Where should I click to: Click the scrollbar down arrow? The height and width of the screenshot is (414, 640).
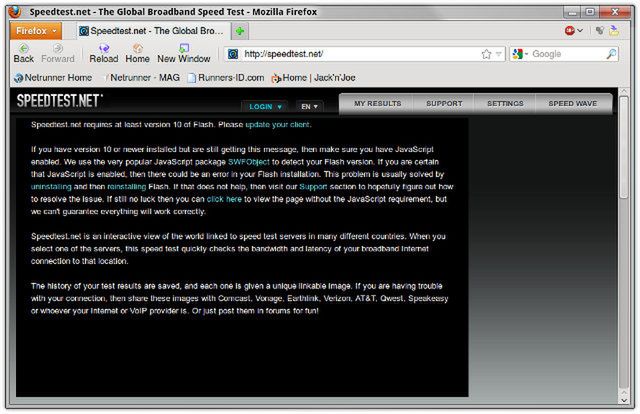(x=623, y=400)
